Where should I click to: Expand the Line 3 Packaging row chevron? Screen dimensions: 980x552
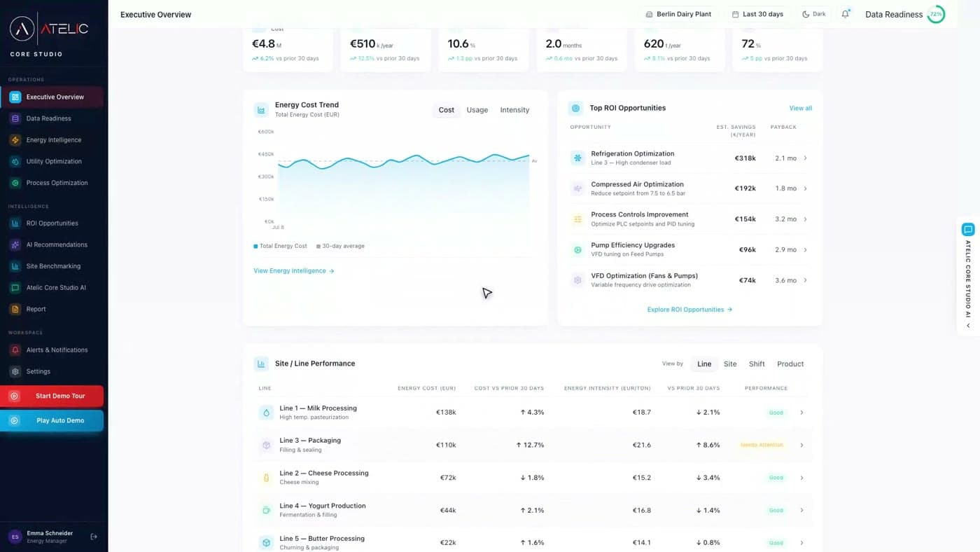801,445
